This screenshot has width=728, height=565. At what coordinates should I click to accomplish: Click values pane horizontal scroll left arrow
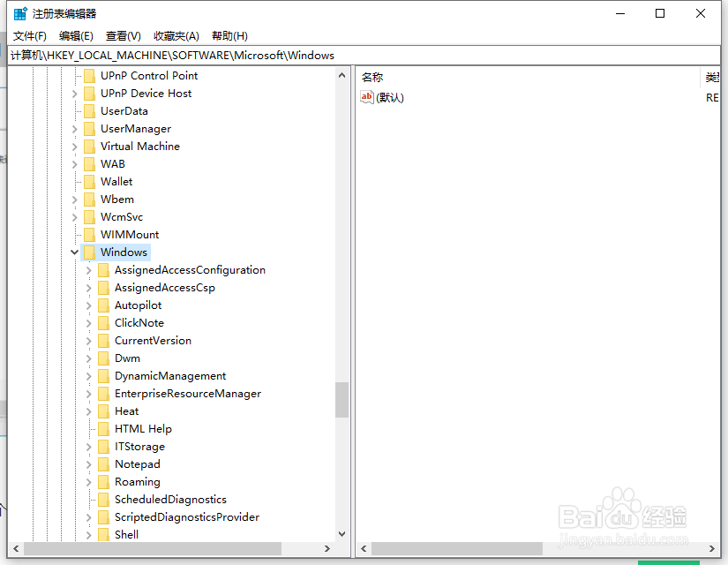tap(364, 549)
